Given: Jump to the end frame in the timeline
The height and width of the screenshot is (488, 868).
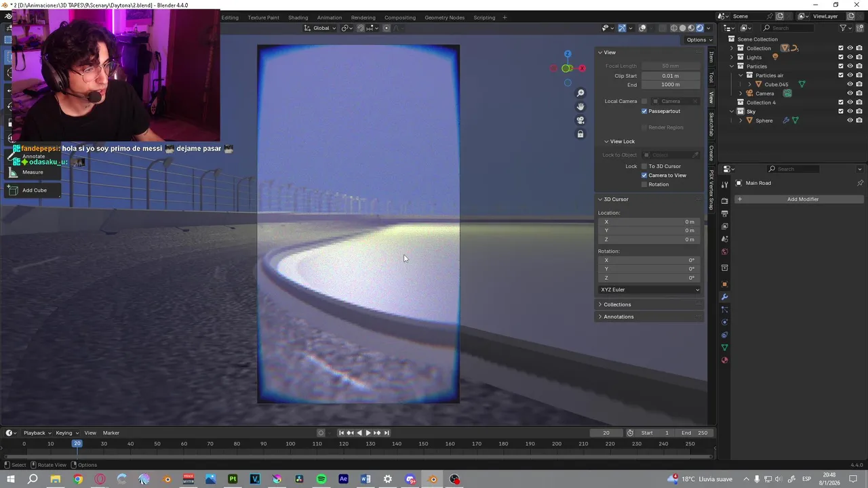Looking at the screenshot, I should [387, 433].
